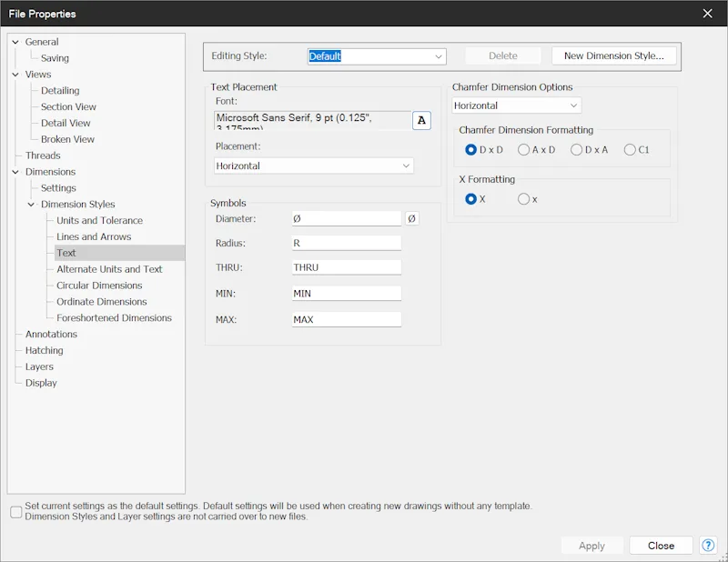Click the Radius symbol input field
Image resolution: width=728 pixels, height=562 pixels.
tap(347, 243)
